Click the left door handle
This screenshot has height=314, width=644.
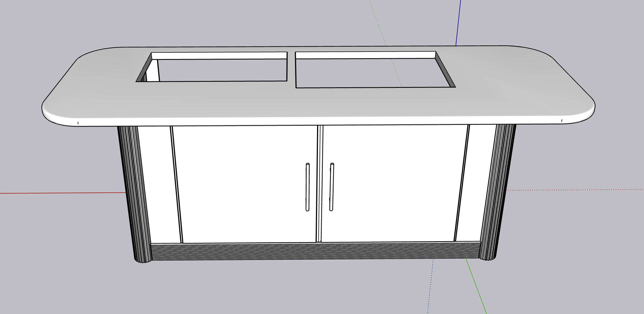307,187
